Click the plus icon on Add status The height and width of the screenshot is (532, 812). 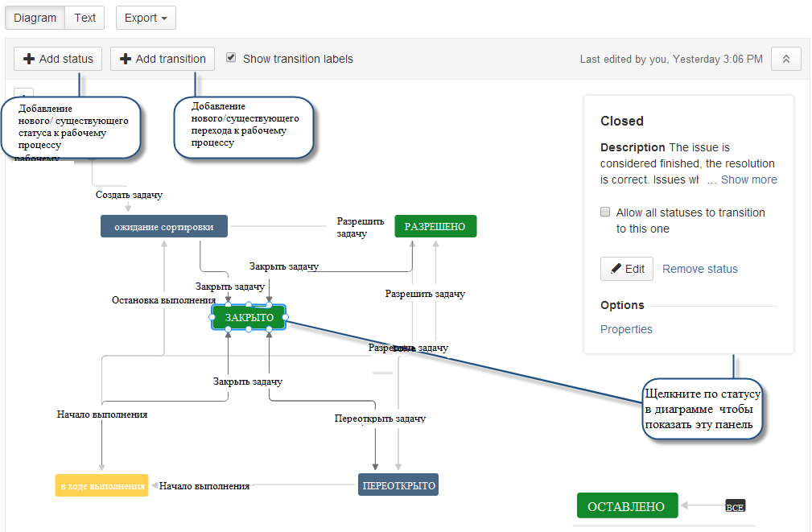pos(29,59)
